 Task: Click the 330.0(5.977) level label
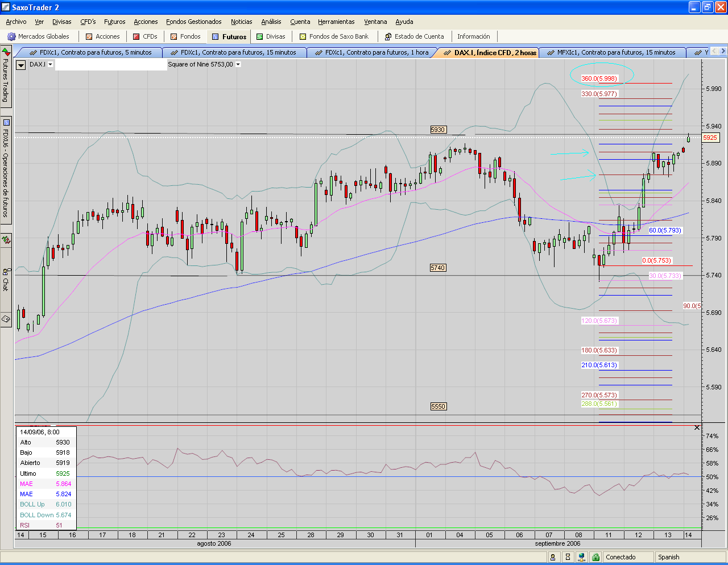pos(599,94)
